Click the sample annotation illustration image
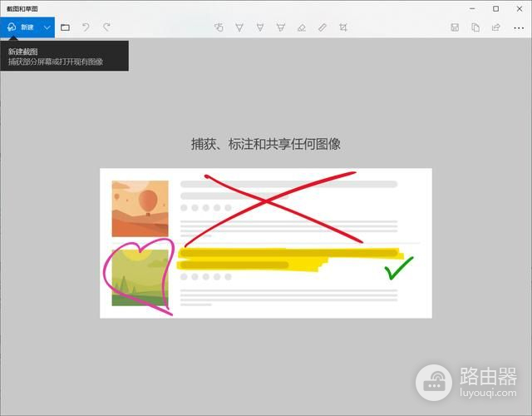532x416 pixels. point(266,243)
